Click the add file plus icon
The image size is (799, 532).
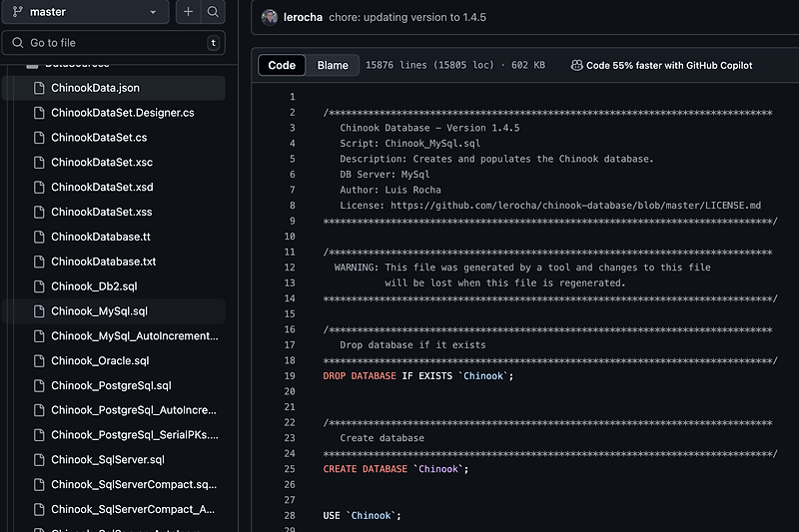[188, 12]
